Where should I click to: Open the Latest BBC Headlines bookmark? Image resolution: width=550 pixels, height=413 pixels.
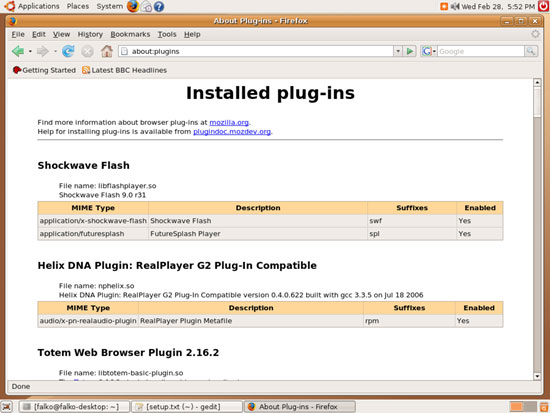tap(125, 70)
